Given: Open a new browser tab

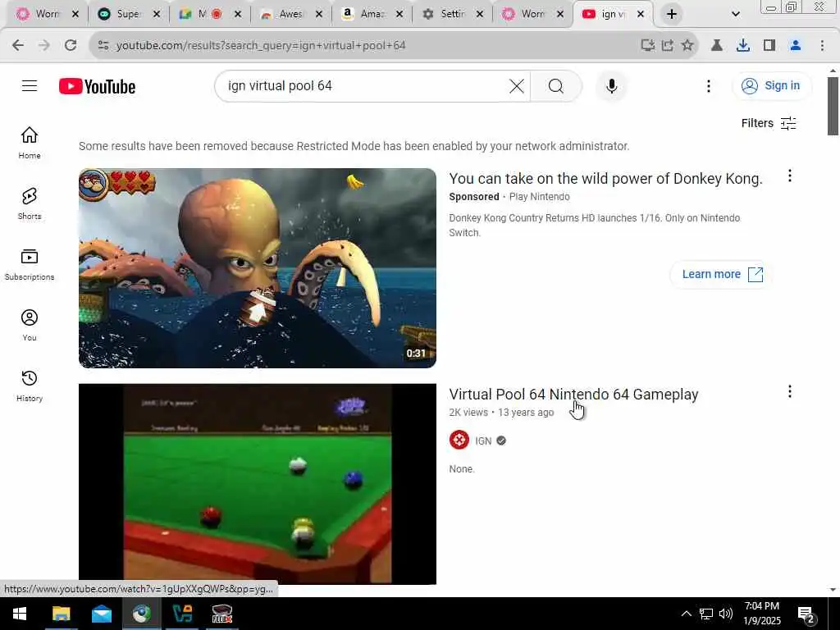Looking at the screenshot, I should click(671, 14).
